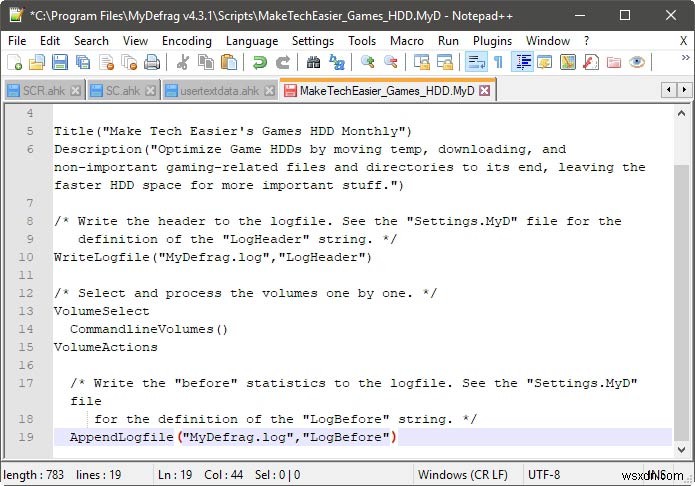Click the vertical scrollbar up arrow
The height and width of the screenshot is (486, 695).
(x=681, y=114)
